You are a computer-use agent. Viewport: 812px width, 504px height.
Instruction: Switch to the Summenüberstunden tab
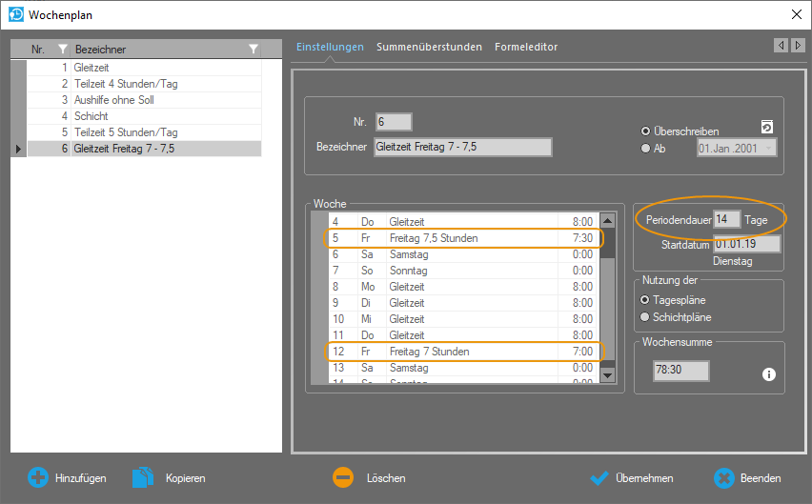429,47
